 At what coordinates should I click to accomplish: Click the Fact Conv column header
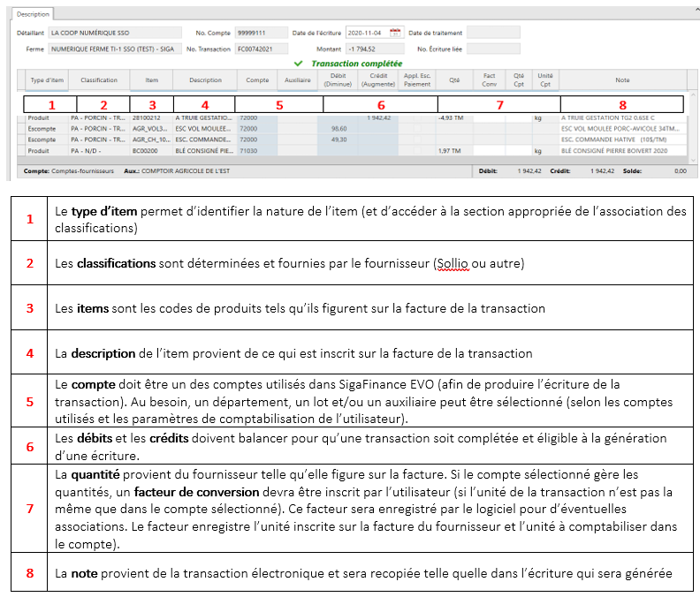point(490,80)
